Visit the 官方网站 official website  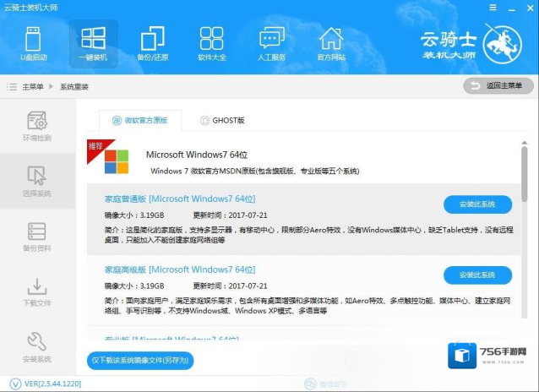330,43
